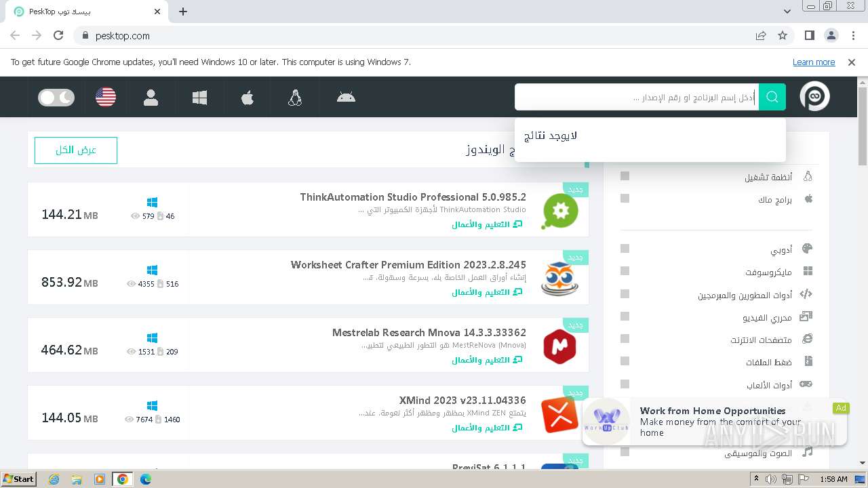
Task: Open Android apps via Android robot icon
Action: click(x=346, y=97)
